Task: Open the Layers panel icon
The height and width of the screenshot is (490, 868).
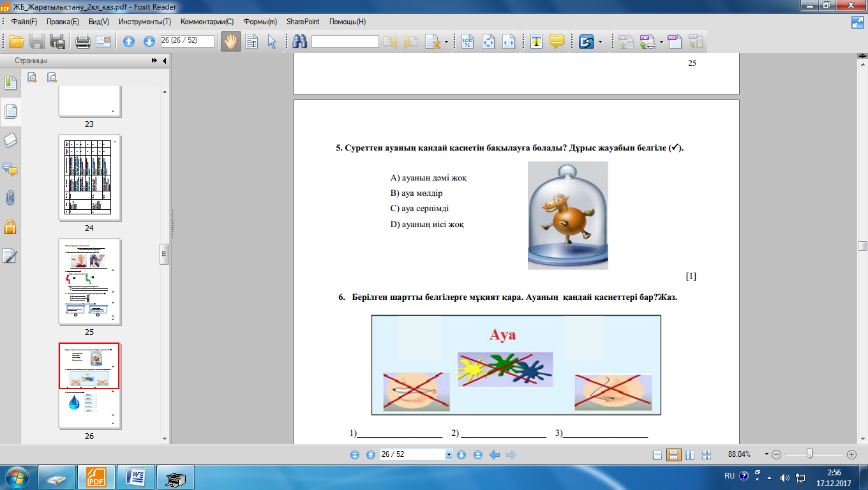Action: [10, 140]
